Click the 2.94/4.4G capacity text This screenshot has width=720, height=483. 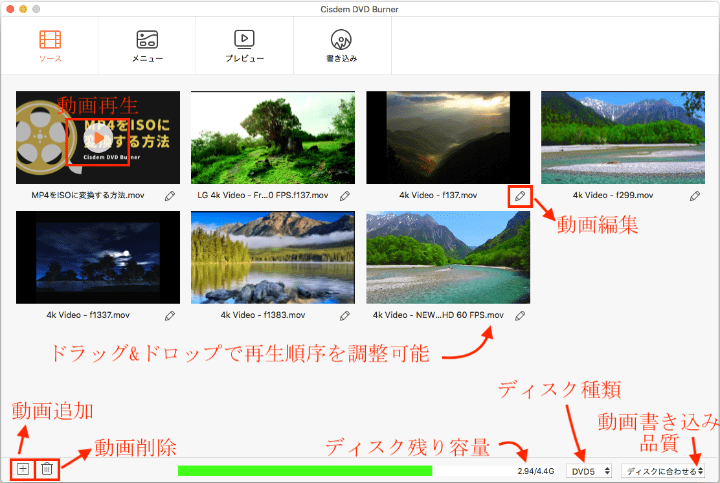535,471
